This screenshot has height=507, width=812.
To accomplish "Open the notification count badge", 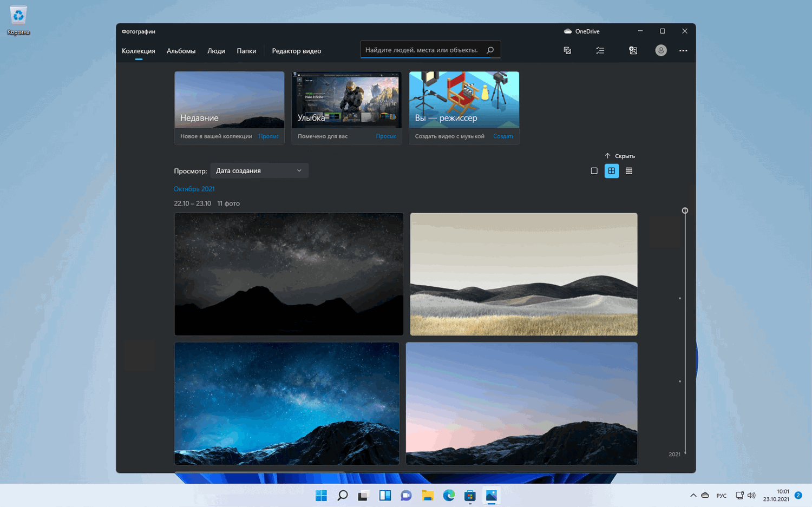I will (798, 495).
